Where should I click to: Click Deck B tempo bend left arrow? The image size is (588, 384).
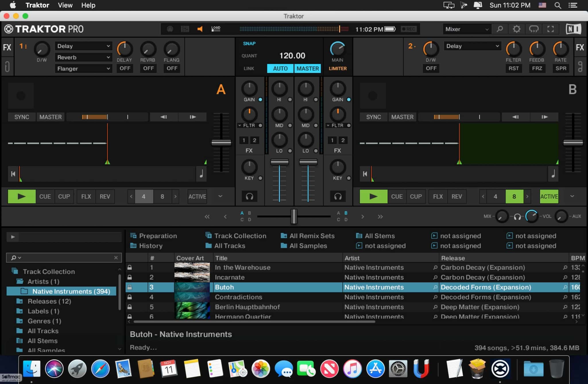click(x=516, y=117)
